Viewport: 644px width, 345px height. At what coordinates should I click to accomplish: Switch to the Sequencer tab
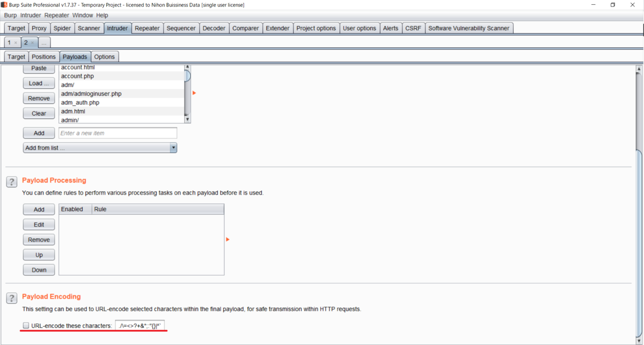click(181, 28)
